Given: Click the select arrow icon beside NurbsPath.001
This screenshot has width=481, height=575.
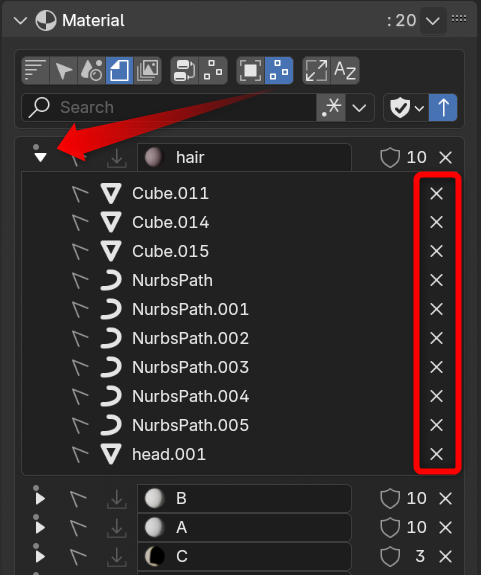Looking at the screenshot, I should click(x=80, y=310).
